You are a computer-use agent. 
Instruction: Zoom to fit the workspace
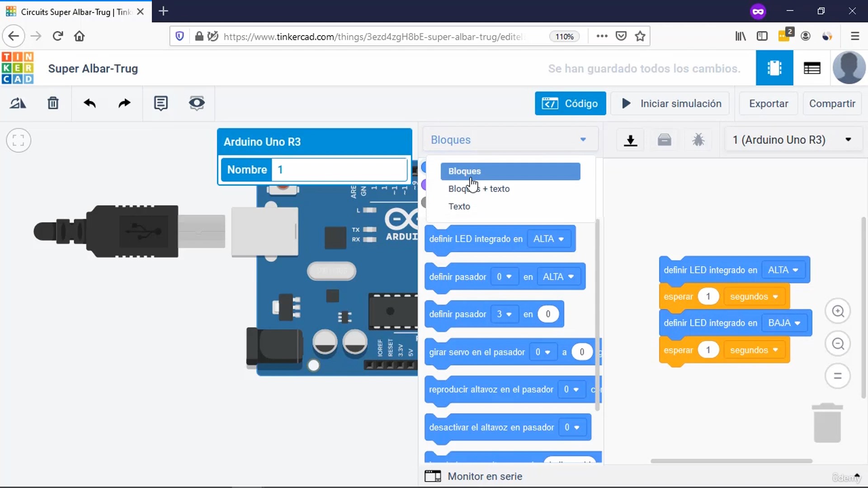[x=19, y=140]
